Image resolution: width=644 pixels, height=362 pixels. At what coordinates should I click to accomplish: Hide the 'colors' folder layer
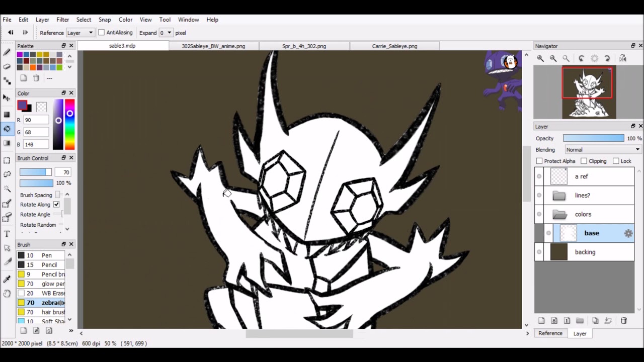pos(539,214)
